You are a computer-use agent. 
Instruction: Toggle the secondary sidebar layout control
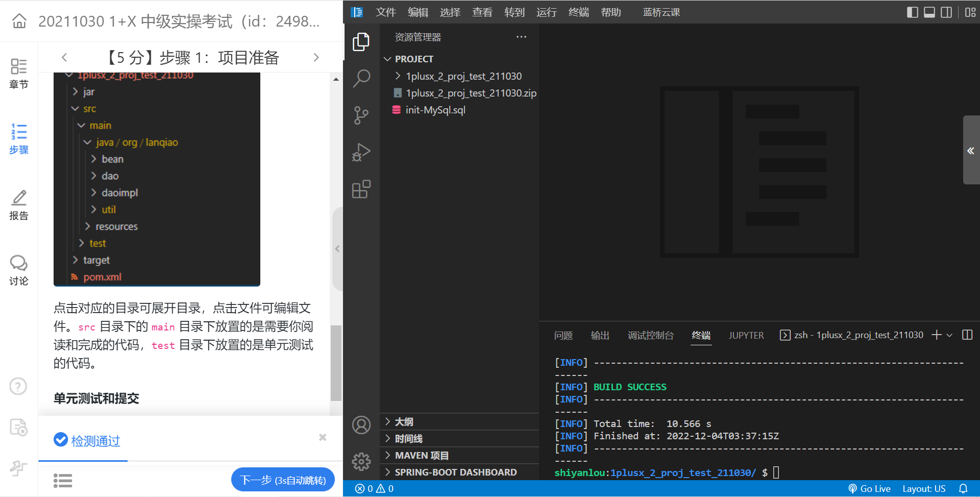click(x=946, y=12)
